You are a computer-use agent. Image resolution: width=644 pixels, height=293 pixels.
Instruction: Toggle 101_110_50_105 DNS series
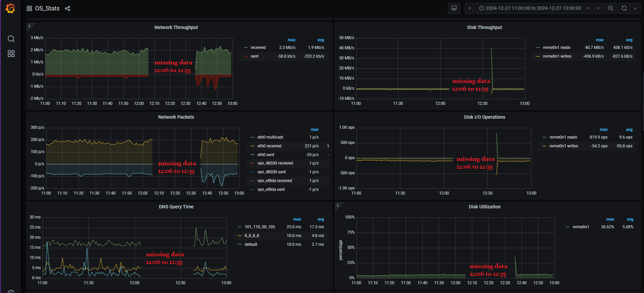coord(260,227)
